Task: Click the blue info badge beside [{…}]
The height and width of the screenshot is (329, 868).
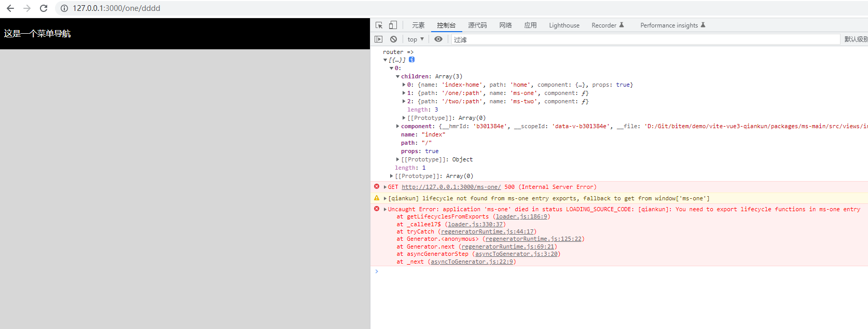Action: [x=411, y=60]
